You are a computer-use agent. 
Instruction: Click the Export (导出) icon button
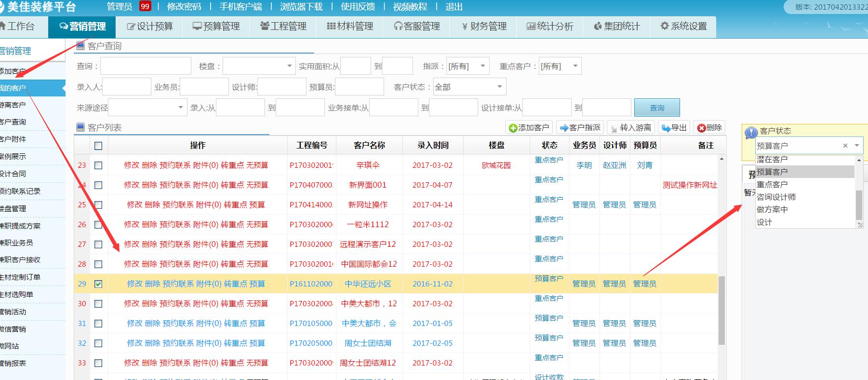pos(666,128)
